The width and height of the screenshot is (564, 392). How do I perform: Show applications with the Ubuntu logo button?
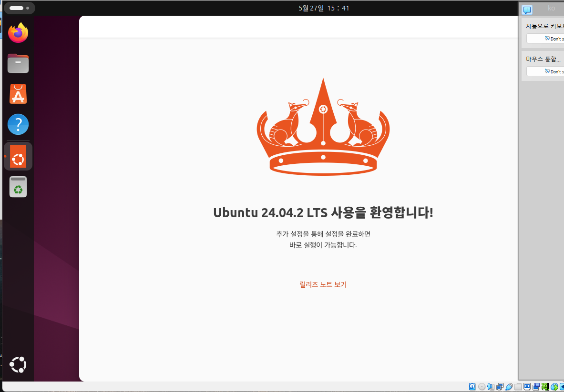(18, 364)
